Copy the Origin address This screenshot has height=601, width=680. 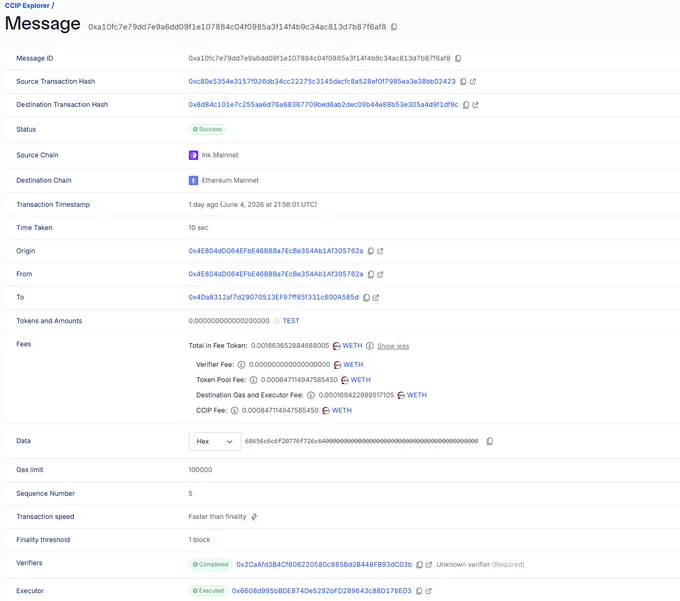[371, 251]
